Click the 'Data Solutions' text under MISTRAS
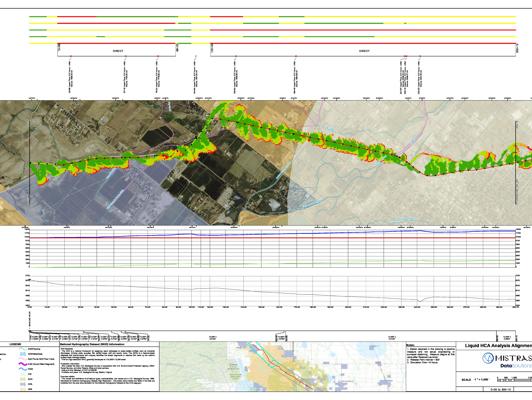 pyautogui.click(x=516, y=366)
